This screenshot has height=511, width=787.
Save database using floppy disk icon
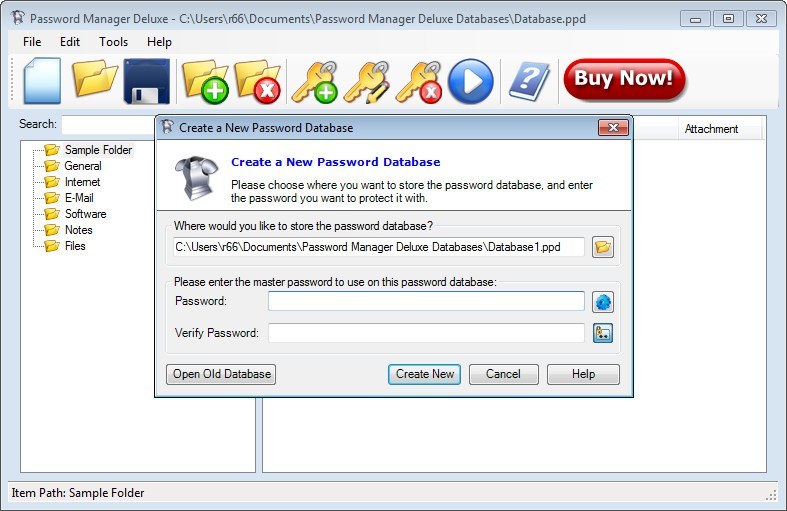click(x=147, y=81)
